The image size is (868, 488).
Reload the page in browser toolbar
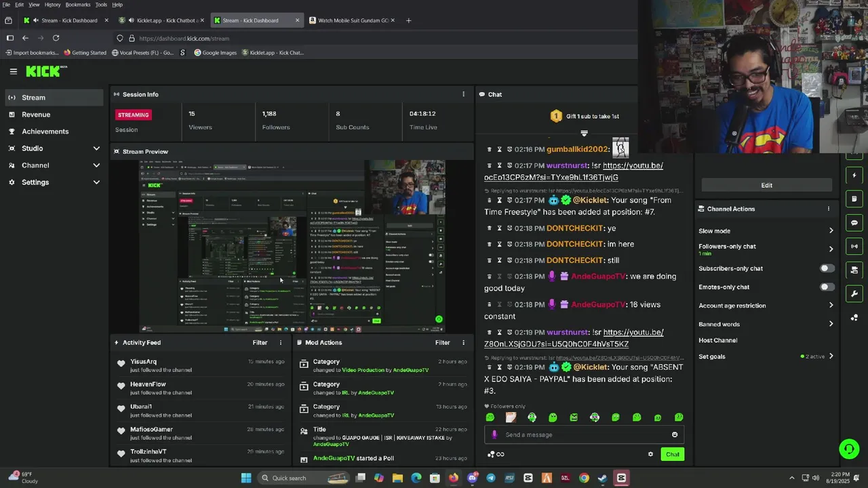coord(56,39)
